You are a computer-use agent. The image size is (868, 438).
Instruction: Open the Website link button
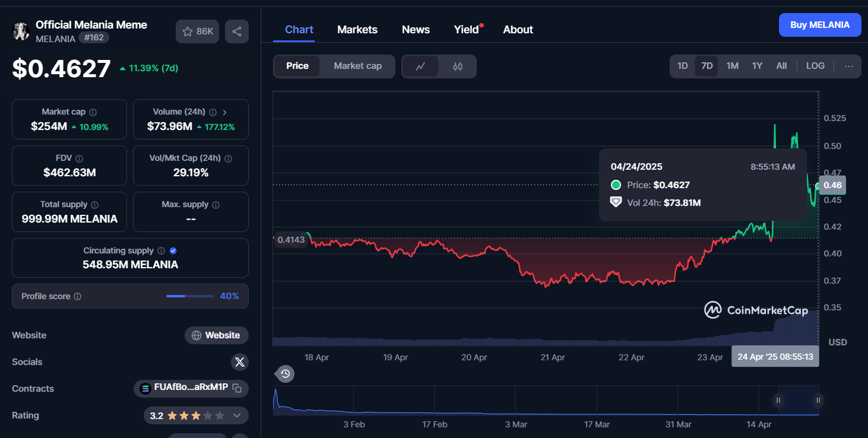click(216, 335)
